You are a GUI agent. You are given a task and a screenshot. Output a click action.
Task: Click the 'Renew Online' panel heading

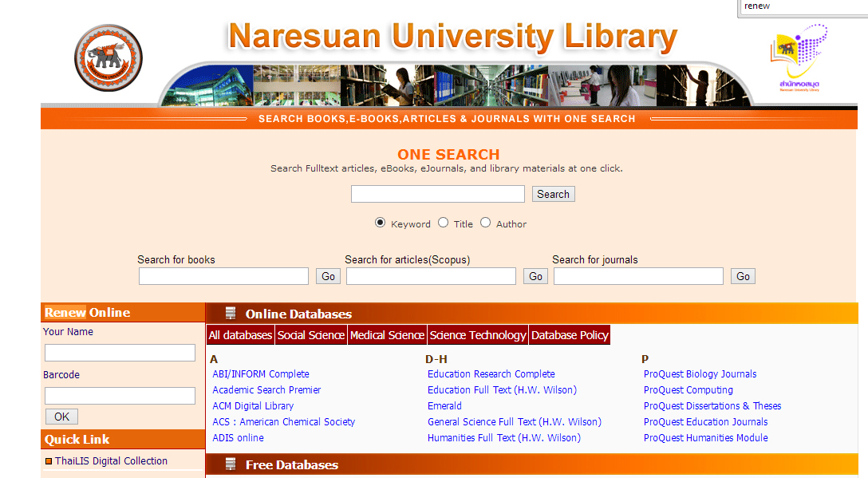(88, 312)
